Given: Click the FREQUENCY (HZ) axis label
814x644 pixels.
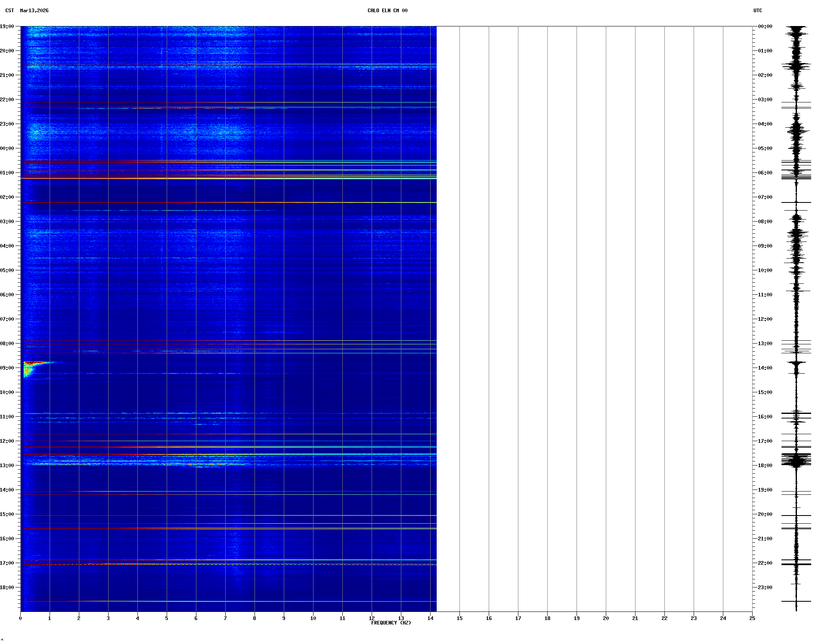Looking at the screenshot, I should tap(391, 623).
